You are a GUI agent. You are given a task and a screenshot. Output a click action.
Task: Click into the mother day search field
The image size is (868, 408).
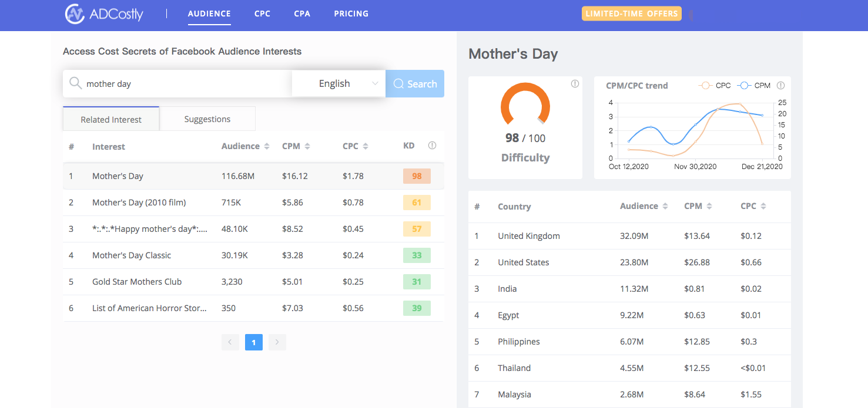(188, 83)
